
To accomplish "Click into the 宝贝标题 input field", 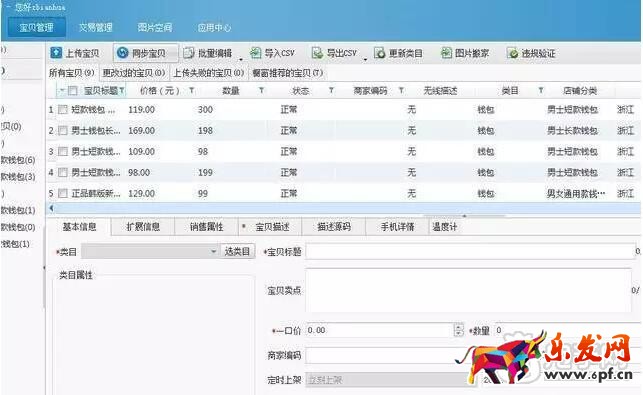I will pos(470,251).
